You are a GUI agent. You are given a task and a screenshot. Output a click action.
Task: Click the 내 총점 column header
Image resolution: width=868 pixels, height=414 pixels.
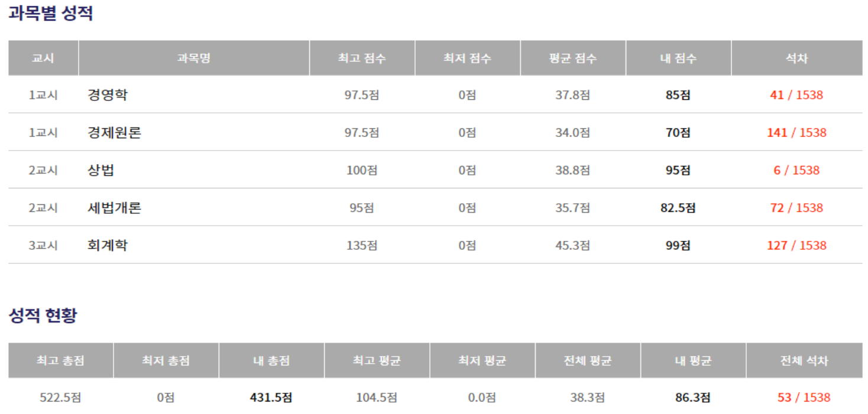tap(271, 360)
